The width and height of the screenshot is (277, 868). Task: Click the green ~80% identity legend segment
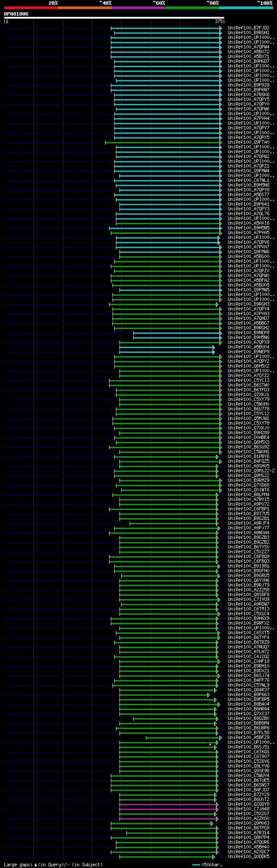coord(192,8)
